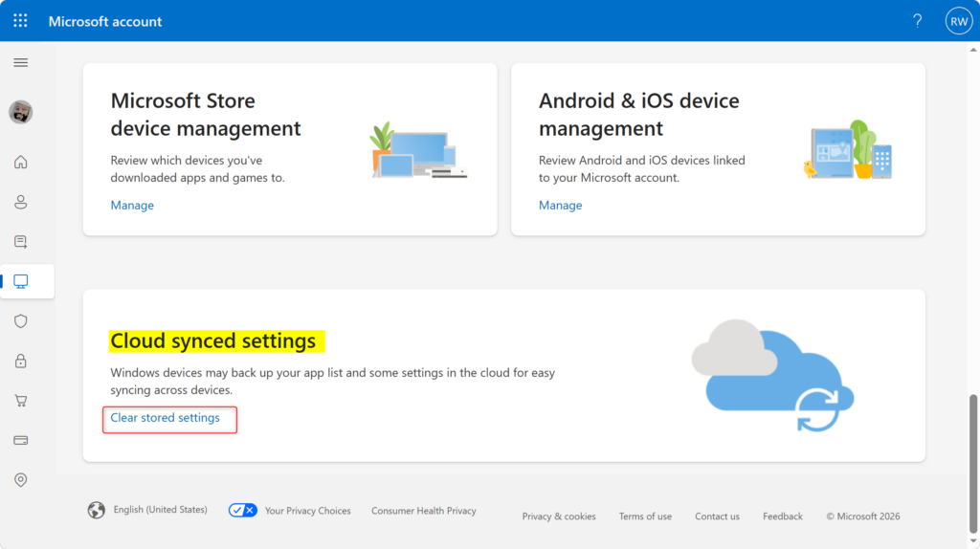980x549 pixels.
Task: Go to Home via house icon
Action: tap(21, 162)
